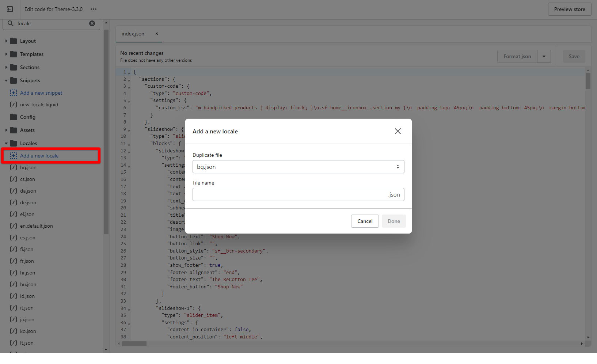
Task: Open lt.json in the Locales list
Action: tap(27, 343)
